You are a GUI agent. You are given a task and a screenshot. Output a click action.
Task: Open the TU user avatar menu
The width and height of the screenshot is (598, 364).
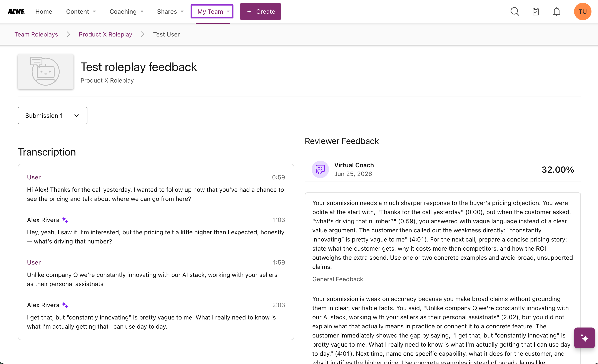(583, 11)
